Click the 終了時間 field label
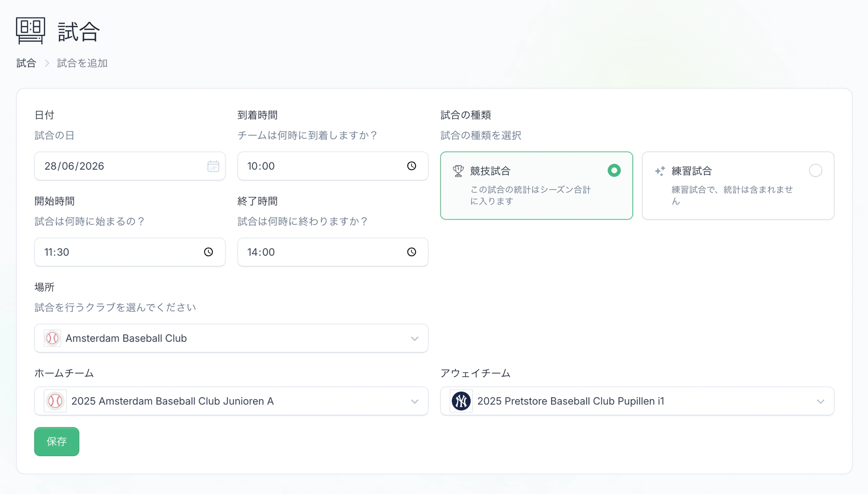Screen dimensions: 868x494 pos(257,201)
